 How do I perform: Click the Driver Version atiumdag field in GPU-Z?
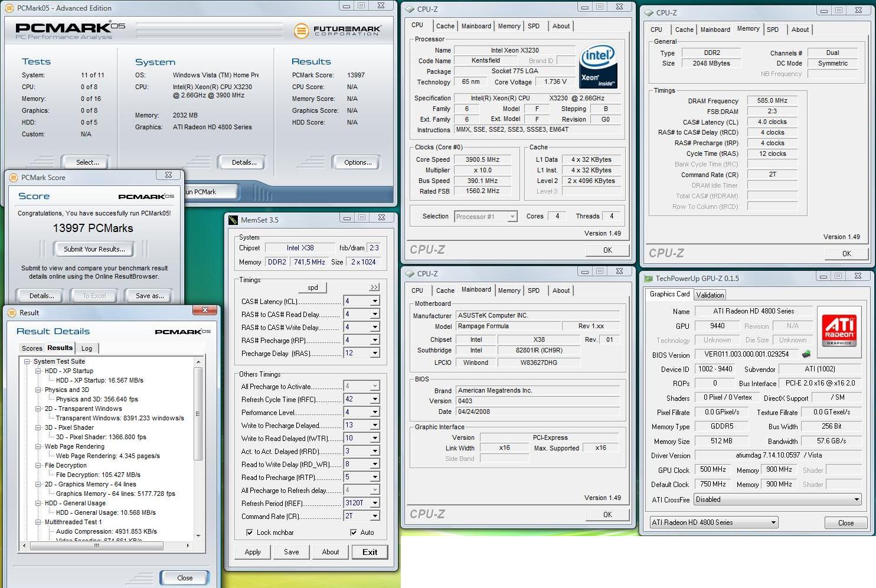pyautogui.click(x=779, y=455)
